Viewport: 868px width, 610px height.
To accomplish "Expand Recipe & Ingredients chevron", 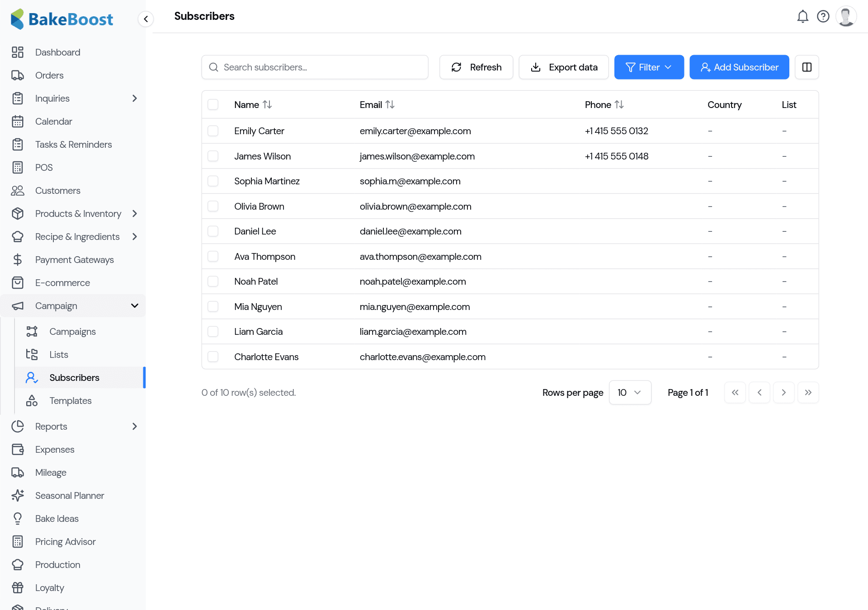I will (x=134, y=237).
